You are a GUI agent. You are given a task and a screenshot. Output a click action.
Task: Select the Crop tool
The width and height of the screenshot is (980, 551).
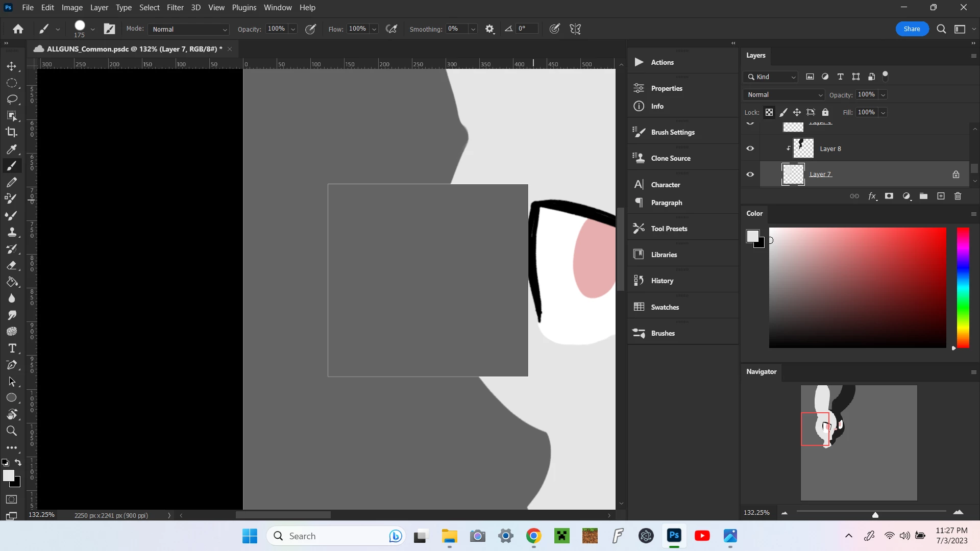coord(12,132)
